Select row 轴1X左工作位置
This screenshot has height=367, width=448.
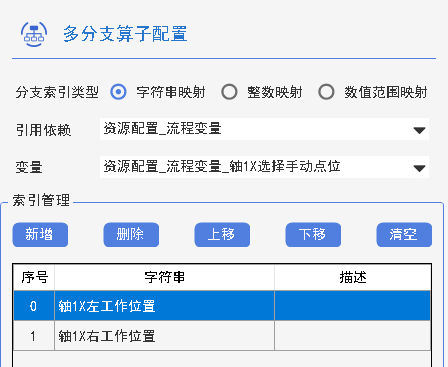point(222,306)
